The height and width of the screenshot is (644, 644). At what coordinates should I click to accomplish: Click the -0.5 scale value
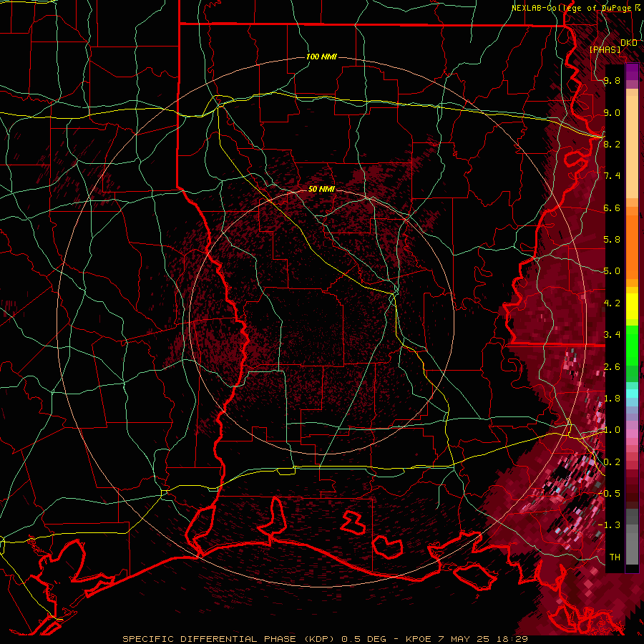tap(610, 494)
